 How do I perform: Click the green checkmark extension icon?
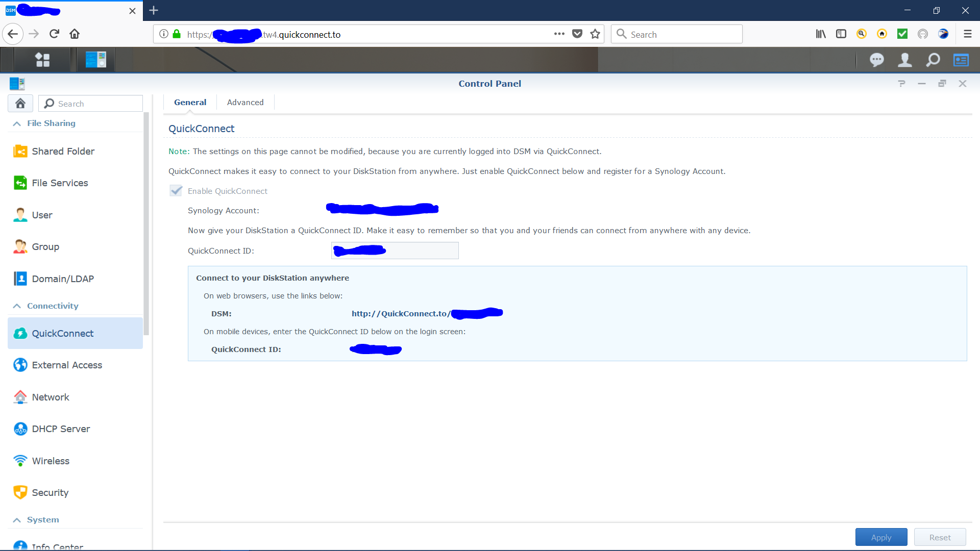pos(902,34)
